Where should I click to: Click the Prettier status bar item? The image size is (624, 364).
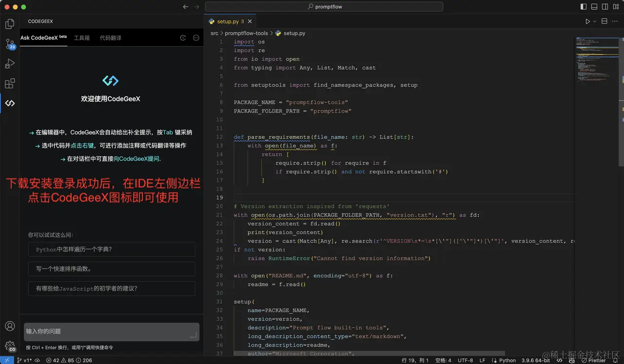pos(593,360)
